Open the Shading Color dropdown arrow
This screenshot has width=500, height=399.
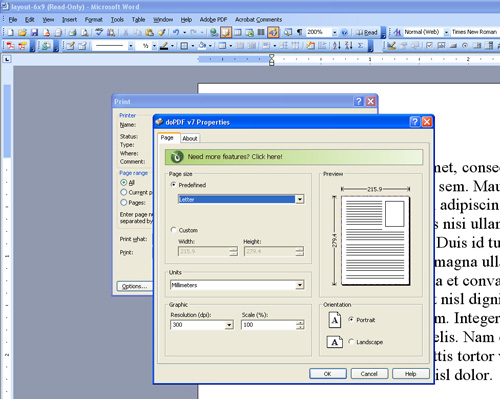click(x=210, y=46)
